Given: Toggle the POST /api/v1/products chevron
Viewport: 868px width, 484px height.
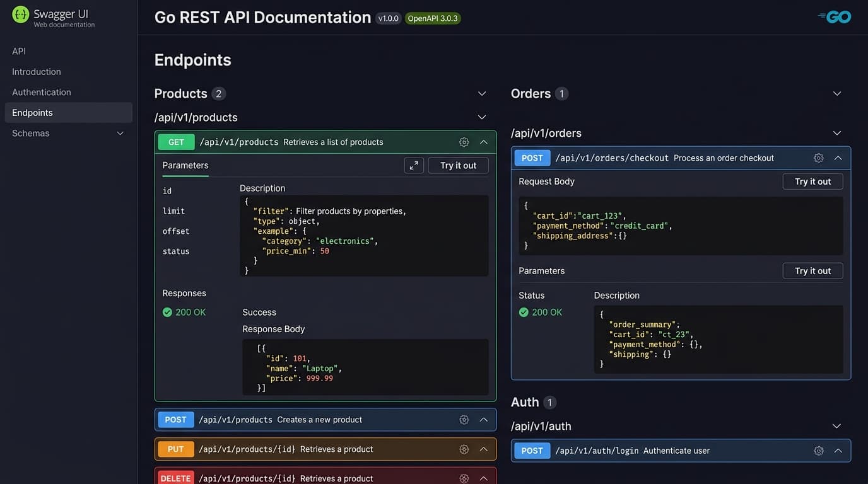Looking at the screenshot, I should [484, 420].
